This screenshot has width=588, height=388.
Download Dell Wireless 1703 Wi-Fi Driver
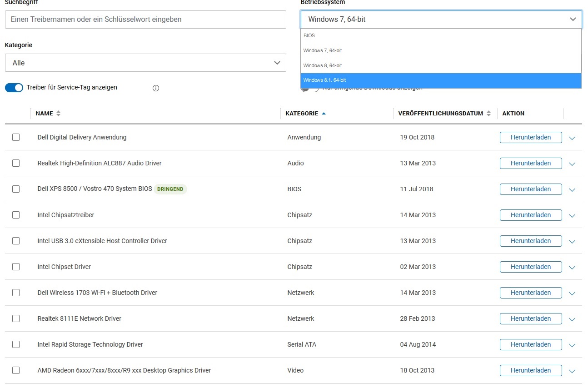(x=531, y=293)
